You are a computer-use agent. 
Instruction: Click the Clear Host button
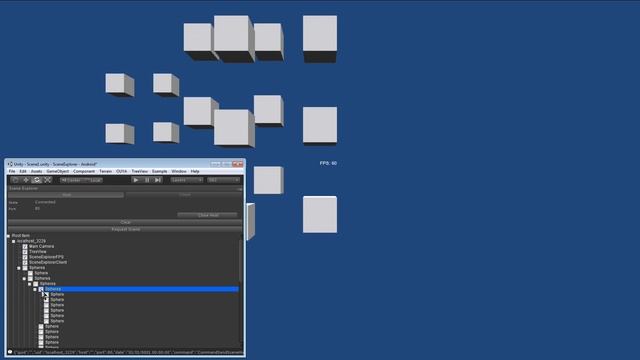(x=208, y=215)
